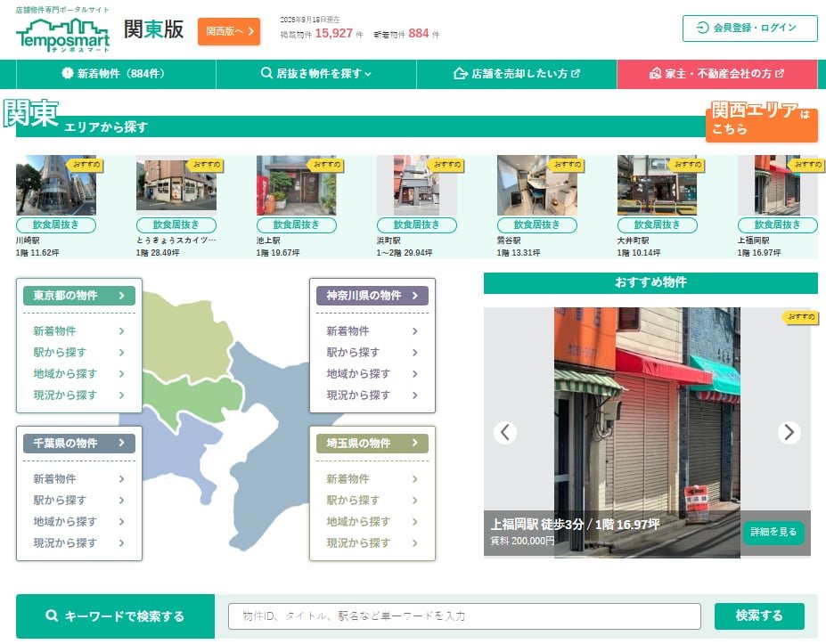Viewport: 826px width, 644px height.
Task: Open 会員登録・ログイン login button
Action: click(x=749, y=28)
